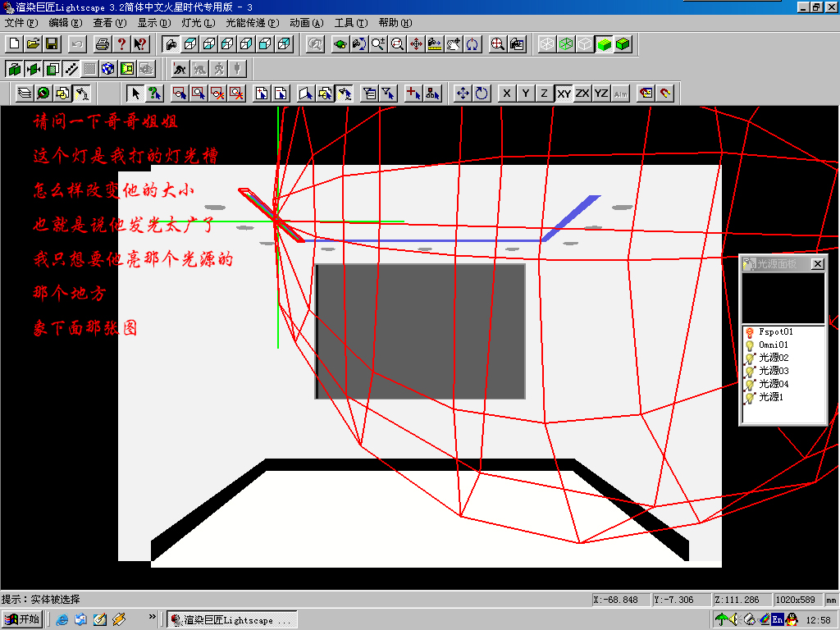The image size is (840, 630).
Task: Click the 渲染巨匠Lightscape taskbar button
Action: tap(231, 620)
